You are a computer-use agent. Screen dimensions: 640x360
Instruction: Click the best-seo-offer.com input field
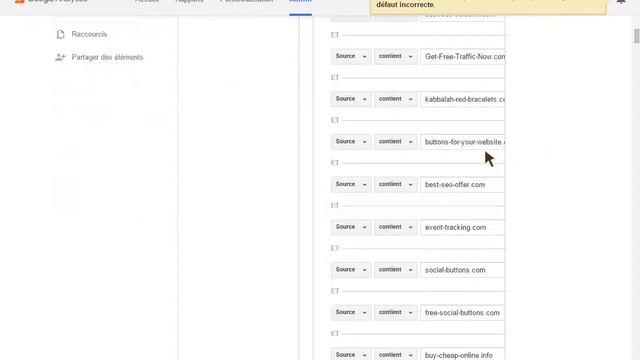pos(462,184)
